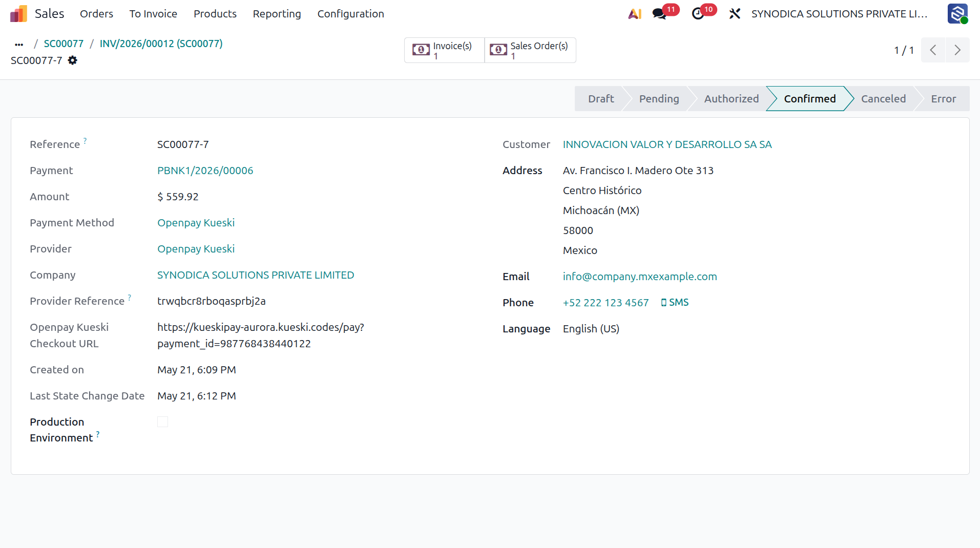Click the Reference value SC00077-7
This screenshot has height=548, width=980.
coord(183,144)
